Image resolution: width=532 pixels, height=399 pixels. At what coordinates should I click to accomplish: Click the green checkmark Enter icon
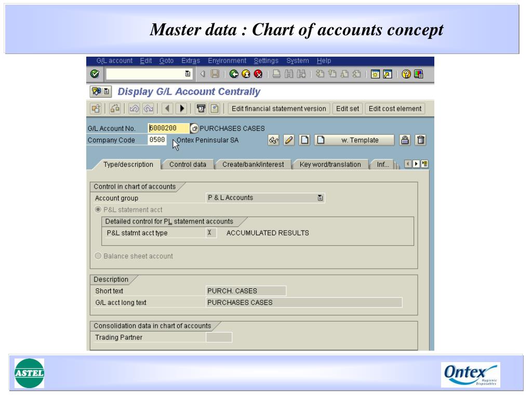[x=95, y=74]
